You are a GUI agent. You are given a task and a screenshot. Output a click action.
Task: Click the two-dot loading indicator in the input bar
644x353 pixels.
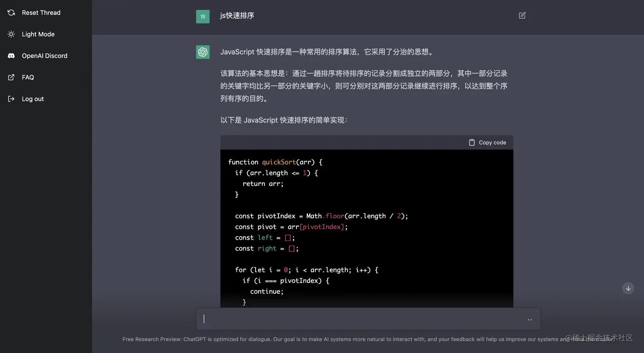[529, 319]
